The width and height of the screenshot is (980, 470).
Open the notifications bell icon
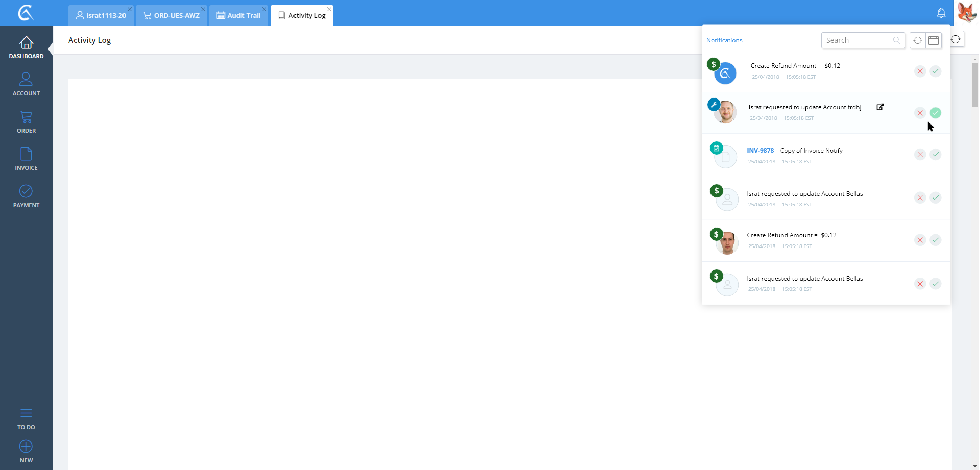941,13
